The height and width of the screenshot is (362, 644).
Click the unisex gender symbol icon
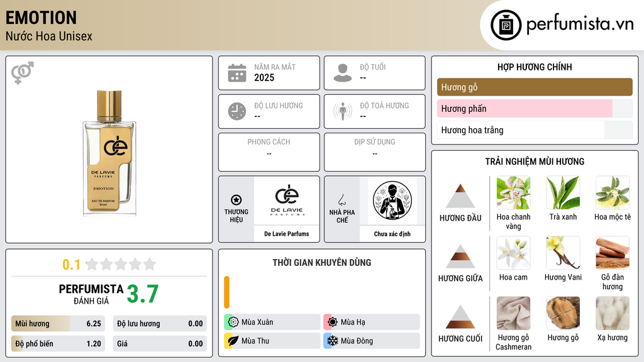pyautogui.click(x=23, y=73)
